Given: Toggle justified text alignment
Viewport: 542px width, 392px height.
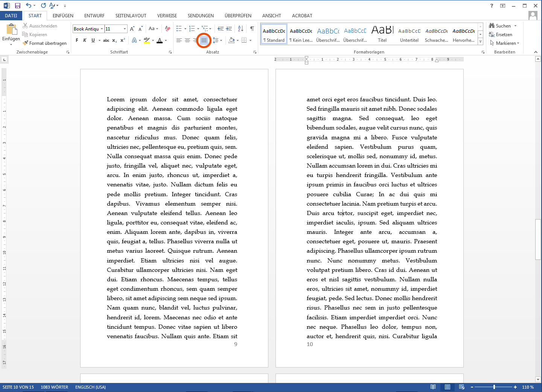Looking at the screenshot, I should (x=204, y=40).
